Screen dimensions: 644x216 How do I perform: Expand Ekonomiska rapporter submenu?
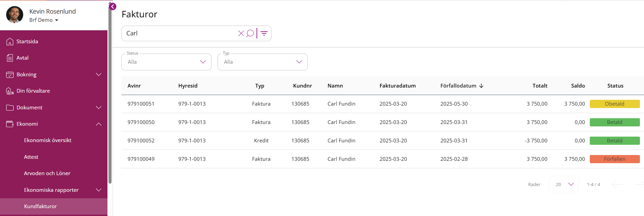click(x=99, y=190)
